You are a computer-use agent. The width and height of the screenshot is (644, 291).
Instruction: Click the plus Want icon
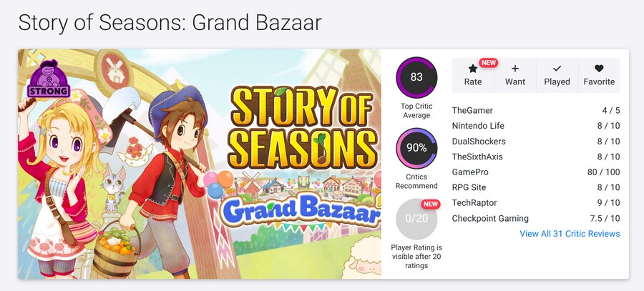(x=515, y=69)
